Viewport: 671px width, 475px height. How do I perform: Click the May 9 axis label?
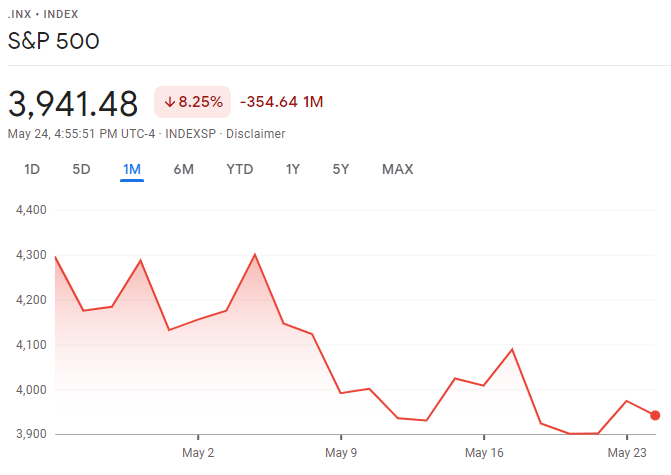point(341,453)
